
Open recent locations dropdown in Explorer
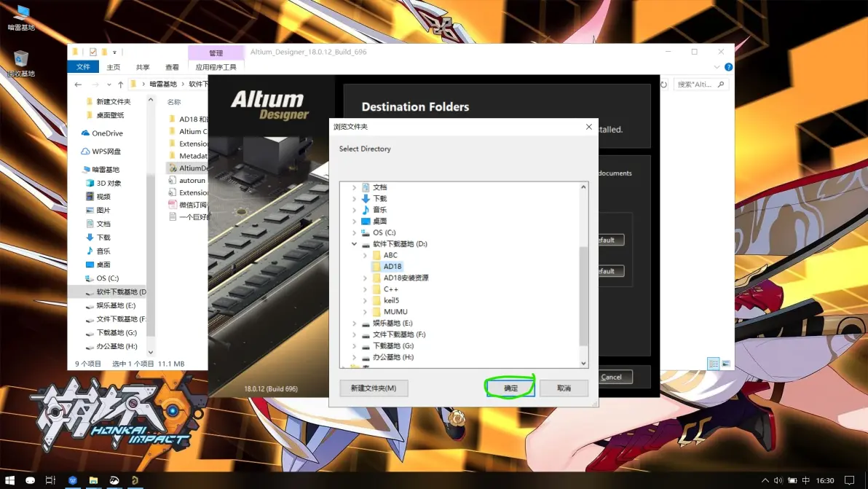click(109, 85)
